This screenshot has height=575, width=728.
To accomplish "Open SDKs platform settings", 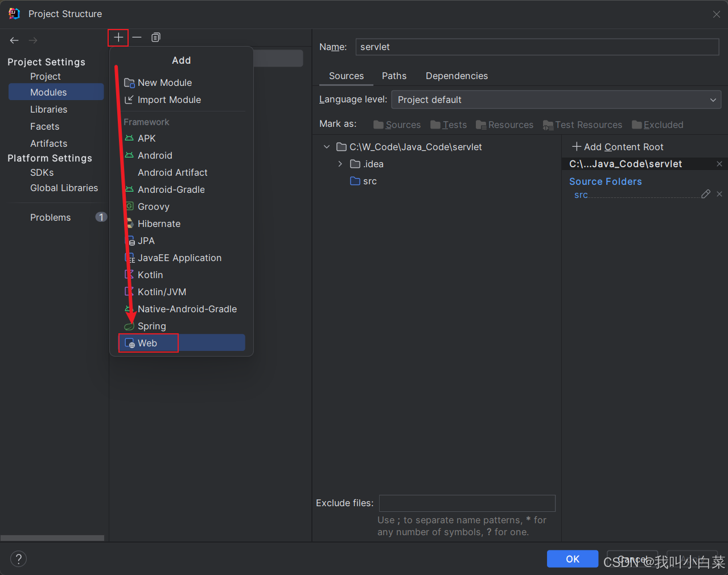I will tap(42, 172).
